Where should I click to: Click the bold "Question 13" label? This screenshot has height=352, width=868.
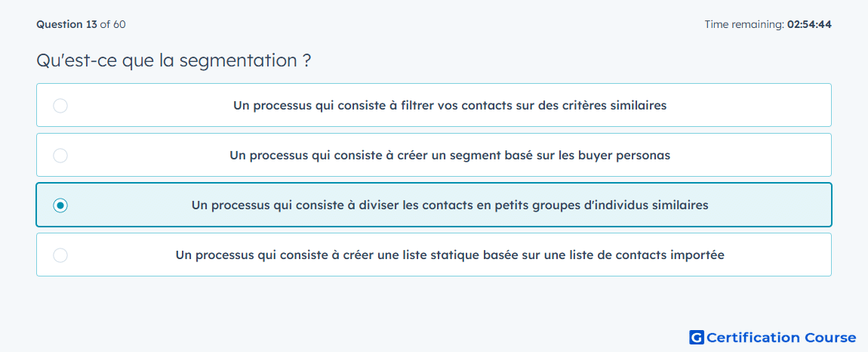pyautogui.click(x=66, y=24)
